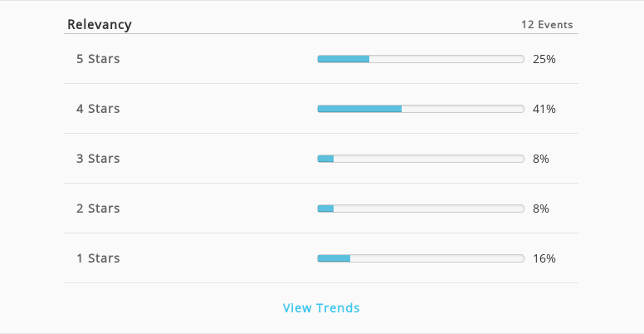Click the 8% value beside 2 Stars
This screenshot has width=644, height=334.
point(541,209)
